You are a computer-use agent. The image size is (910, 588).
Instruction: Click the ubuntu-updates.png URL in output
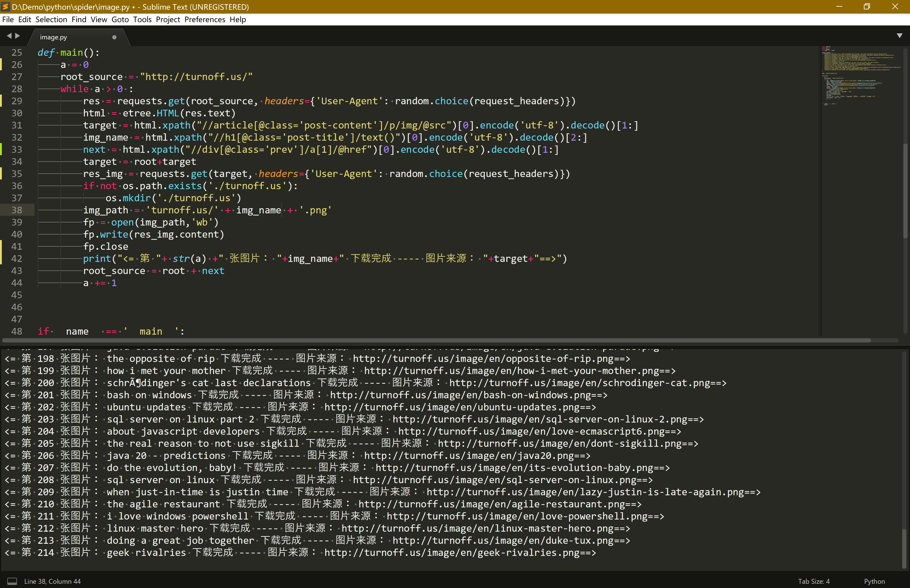point(452,407)
